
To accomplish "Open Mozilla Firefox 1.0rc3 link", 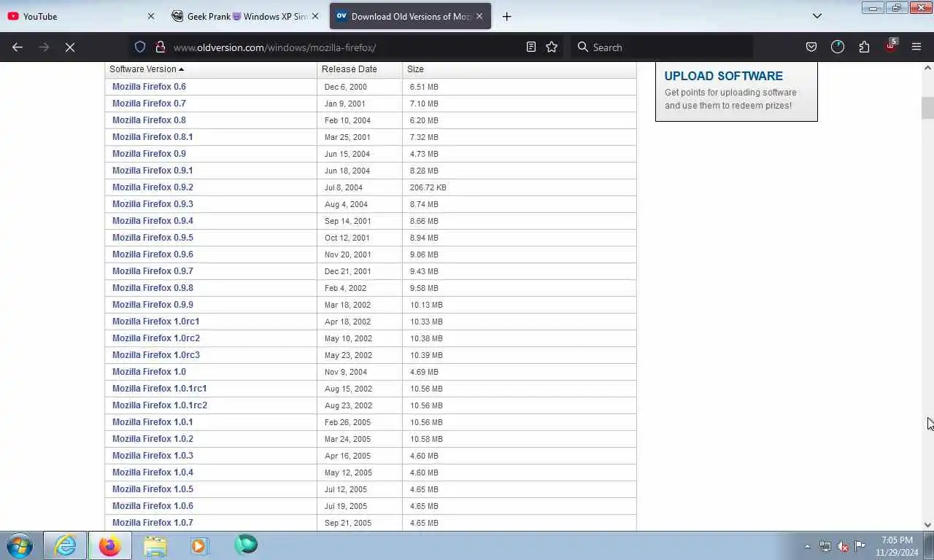I will 155,355.
